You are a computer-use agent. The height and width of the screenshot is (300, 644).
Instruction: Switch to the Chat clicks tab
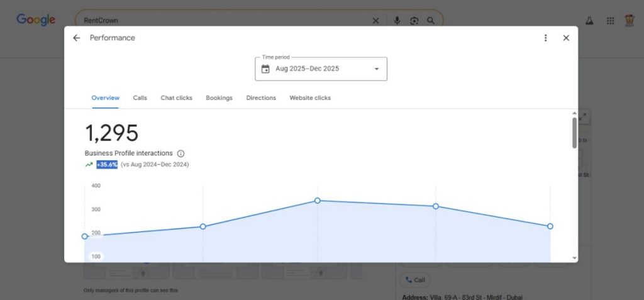(x=176, y=98)
